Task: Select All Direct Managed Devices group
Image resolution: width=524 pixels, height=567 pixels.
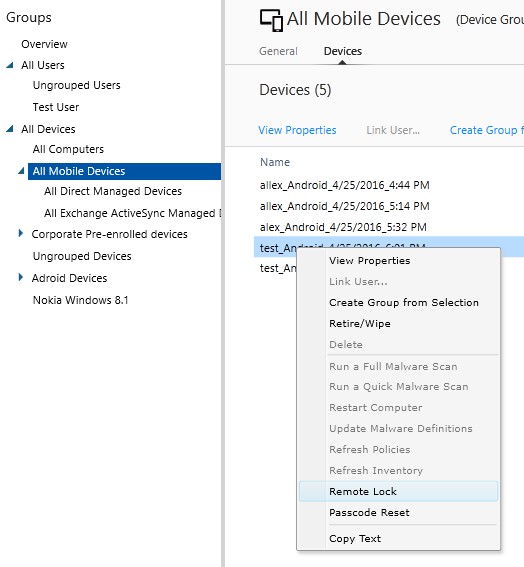Action: [x=113, y=191]
